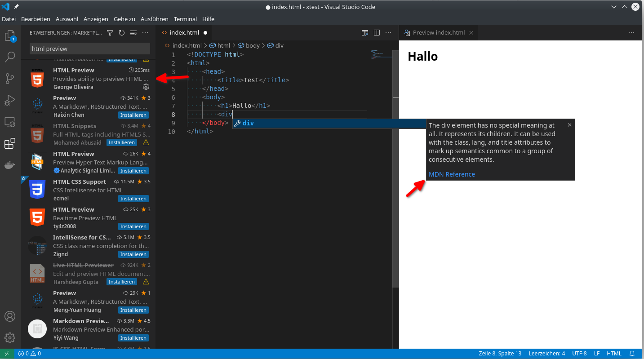Image resolution: width=644 pixels, height=359 pixels.
Task: Switch to the index.html editor tab
Action: click(184, 33)
